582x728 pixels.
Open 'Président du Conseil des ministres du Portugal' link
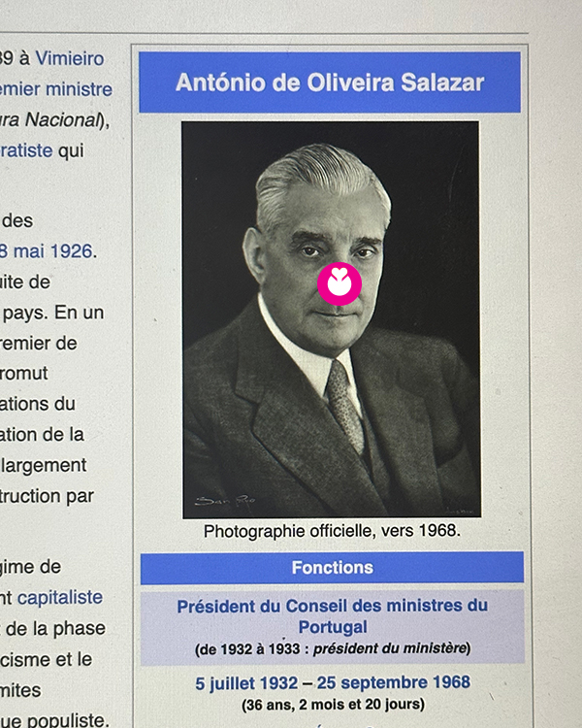pyautogui.click(x=333, y=616)
